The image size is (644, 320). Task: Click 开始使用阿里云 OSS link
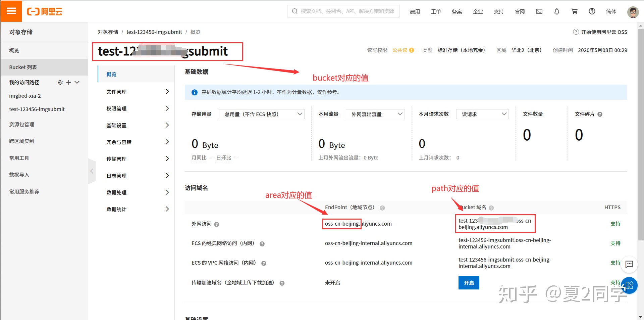pyautogui.click(x=600, y=32)
